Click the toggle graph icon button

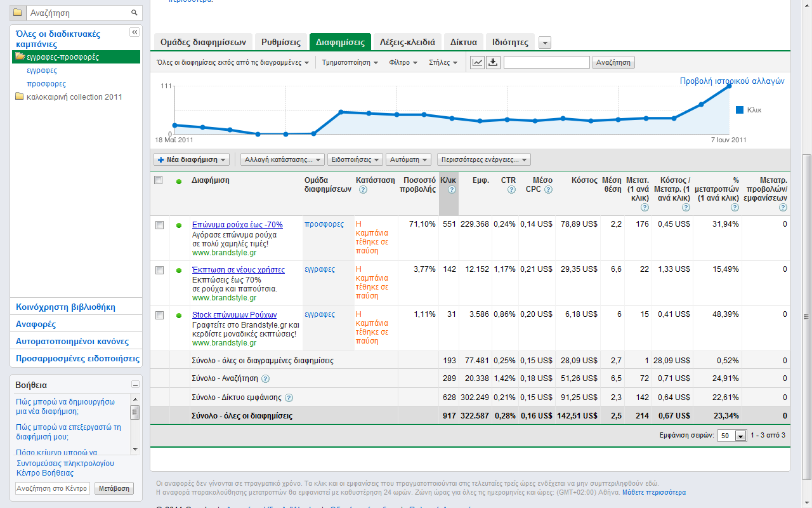point(478,62)
